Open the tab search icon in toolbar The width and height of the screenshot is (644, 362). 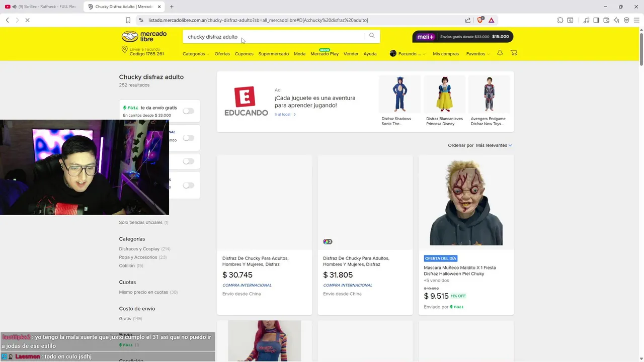(x=570, y=20)
